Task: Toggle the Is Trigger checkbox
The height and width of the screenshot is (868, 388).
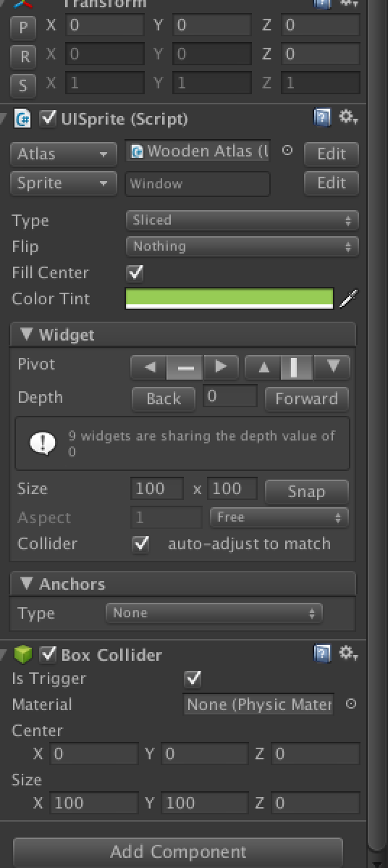Action: 193,678
